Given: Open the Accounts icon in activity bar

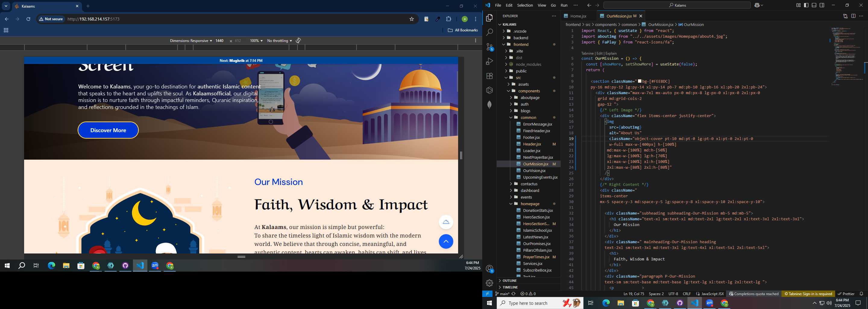Looking at the screenshot, I should [489, 269].
